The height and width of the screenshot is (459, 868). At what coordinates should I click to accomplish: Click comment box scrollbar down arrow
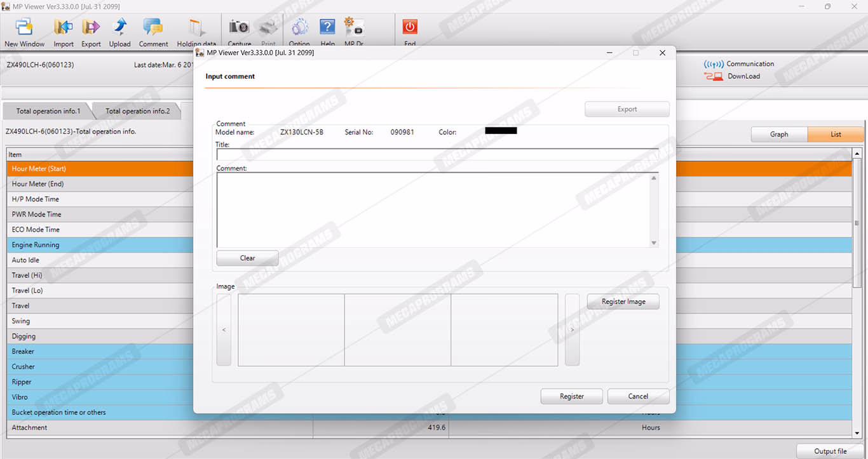(x=654, y=243)
